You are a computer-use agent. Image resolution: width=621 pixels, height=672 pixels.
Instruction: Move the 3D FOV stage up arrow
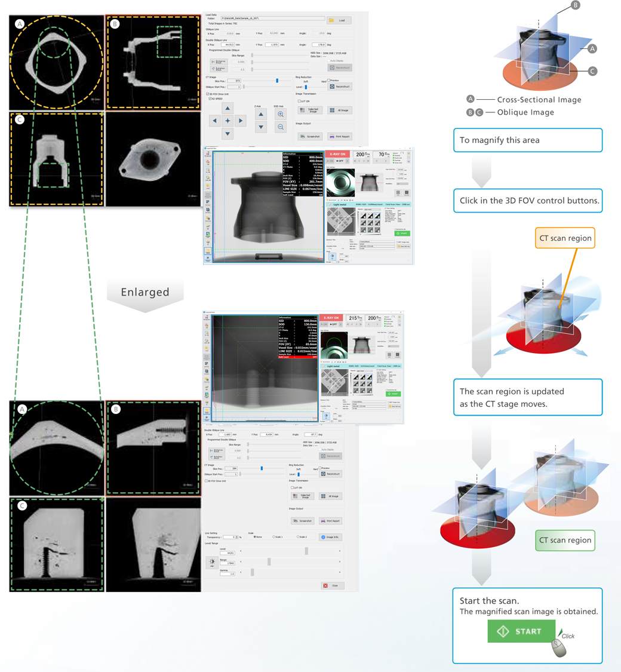[228, 109]
